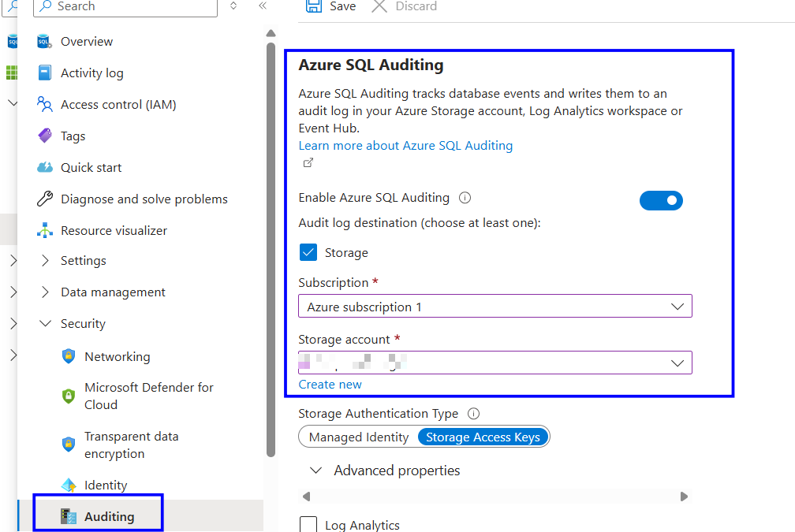The width and height of the screenshot is (795, 532).
Task: Click the green grid icon on far left
Action: coord(11,73)
